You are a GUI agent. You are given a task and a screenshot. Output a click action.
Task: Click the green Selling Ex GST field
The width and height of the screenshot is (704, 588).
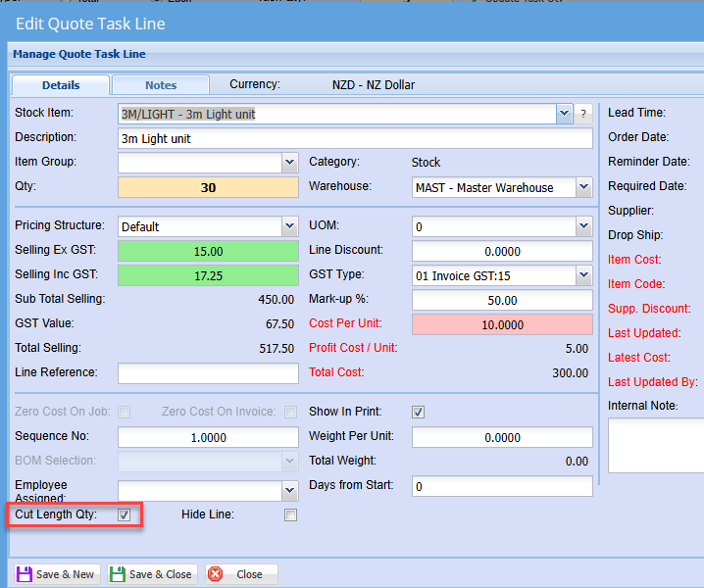(208, 251)
